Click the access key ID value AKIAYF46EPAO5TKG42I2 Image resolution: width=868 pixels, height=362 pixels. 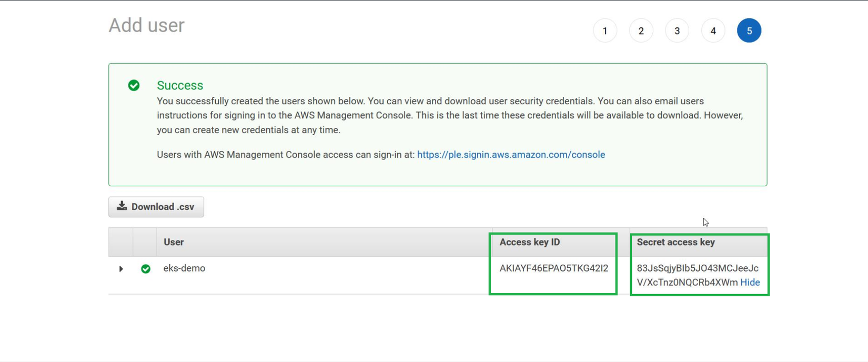tap(553, 268)
